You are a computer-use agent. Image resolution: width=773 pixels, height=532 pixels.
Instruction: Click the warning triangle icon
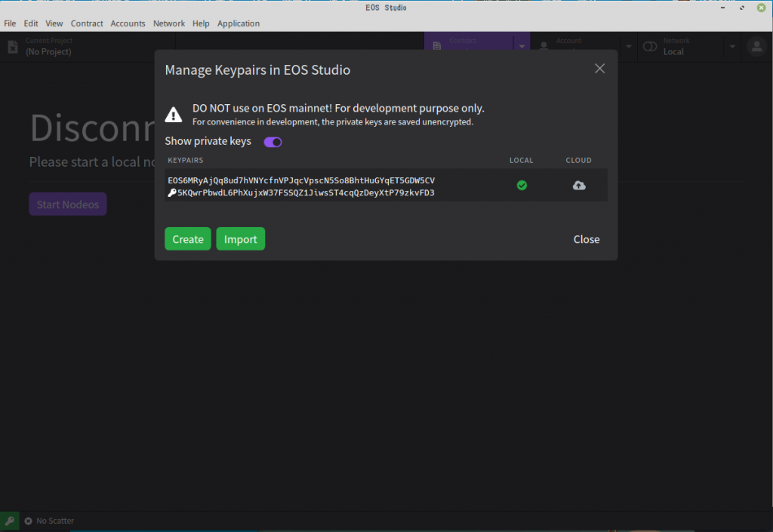pyautogui.click(x=173, y=114)
